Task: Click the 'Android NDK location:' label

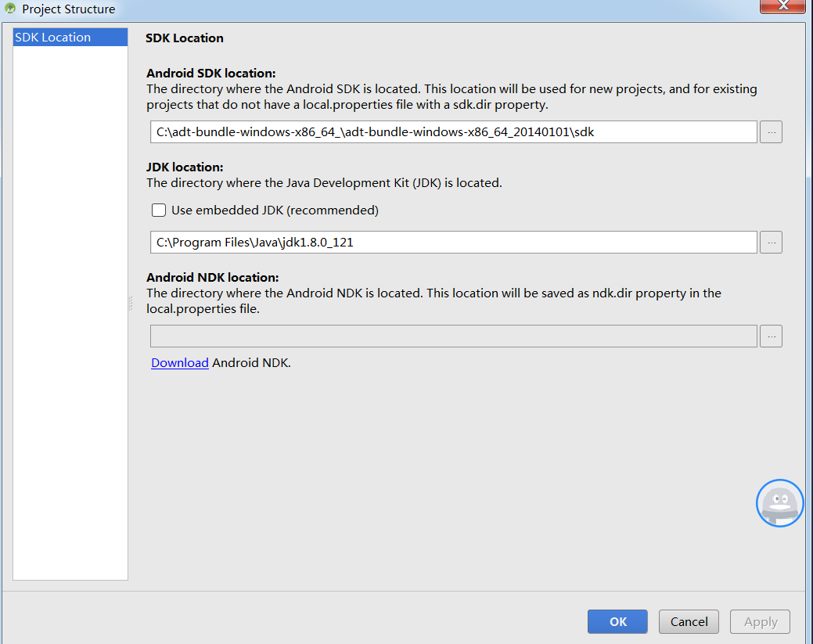Action: point(213,278)
